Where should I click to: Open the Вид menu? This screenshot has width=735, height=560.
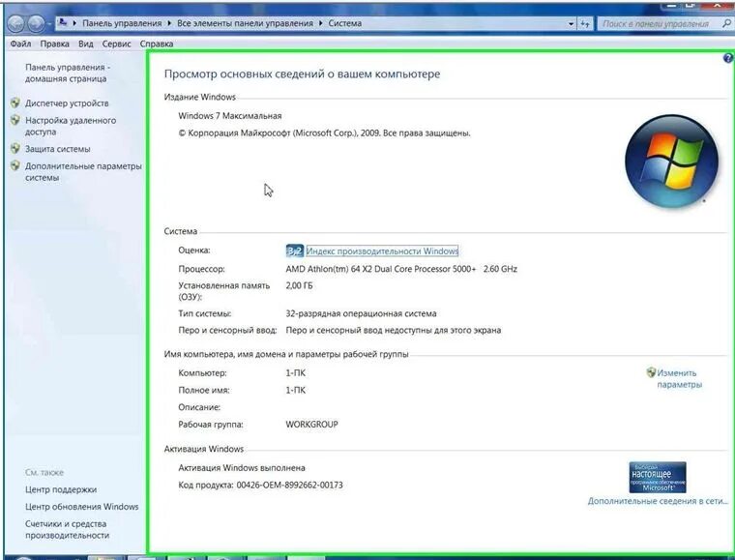click(86, 44)
